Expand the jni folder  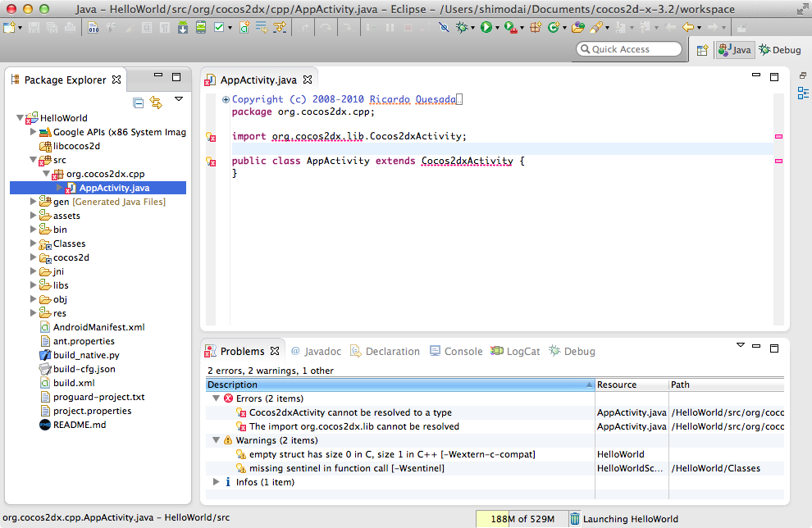point(33,271)
